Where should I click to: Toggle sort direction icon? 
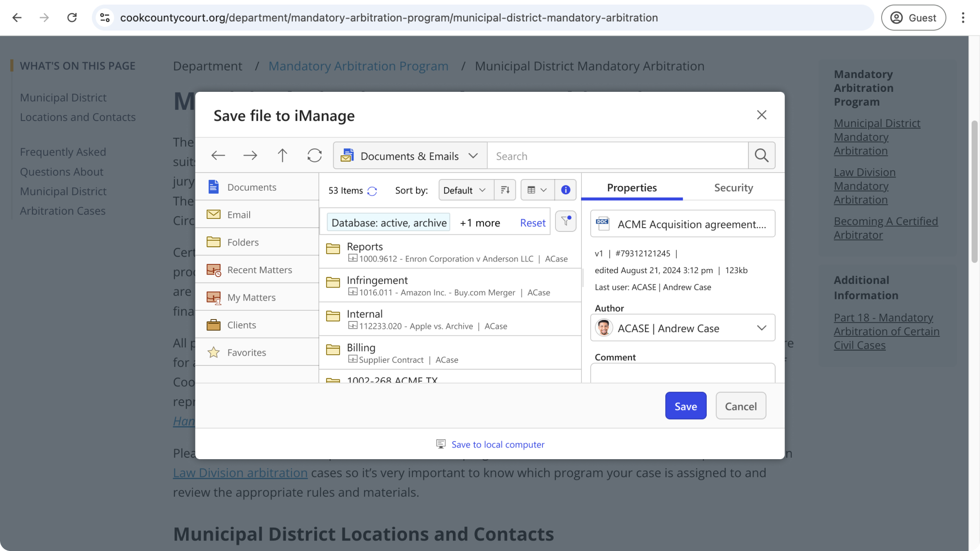click(x=505, y=190)
